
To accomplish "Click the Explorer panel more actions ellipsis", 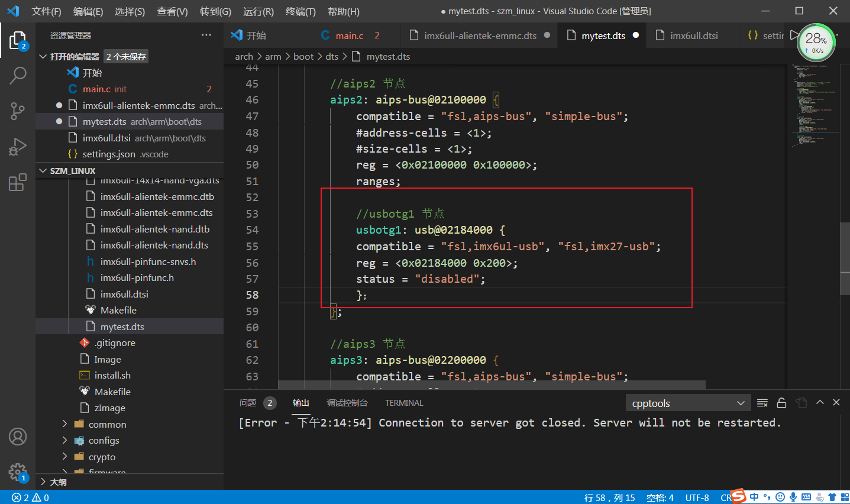I will (x=206, y=35).
